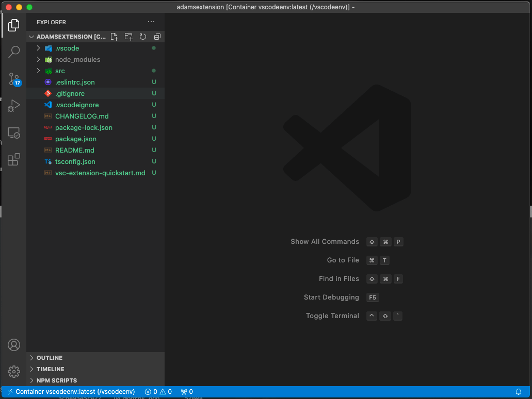
Task: Refresh the Explorer file tree
Action: pos(143,37)
